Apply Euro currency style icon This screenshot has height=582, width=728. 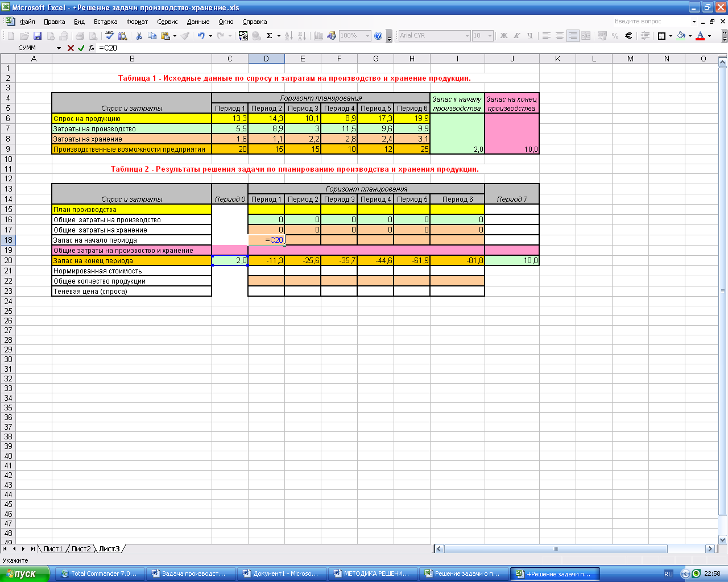[x=628, y=36]
